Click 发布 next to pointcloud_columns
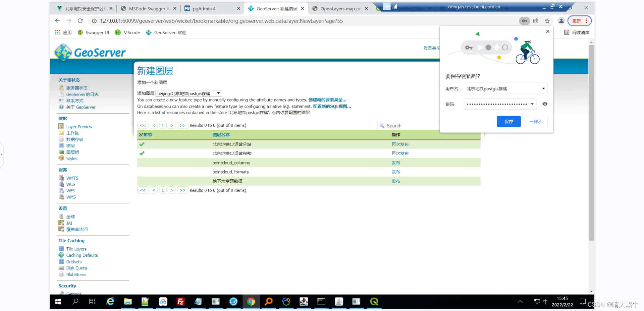 point(395,163)
